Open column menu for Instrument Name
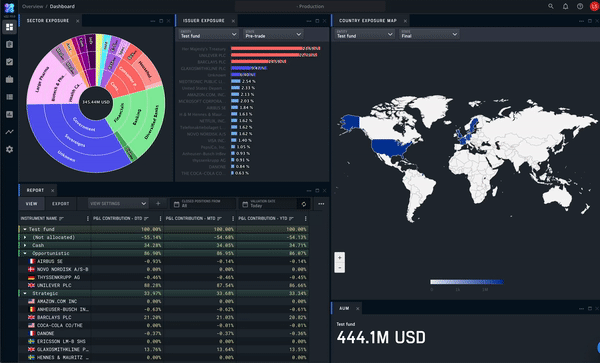 (88, 218)
